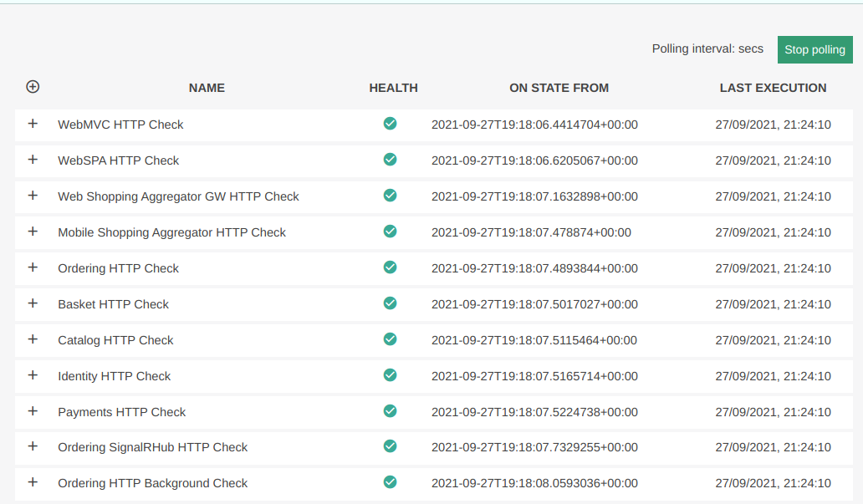
Task: Click health checkmark of Ordering HTTP Check
Action: click(x=391, y=267)
